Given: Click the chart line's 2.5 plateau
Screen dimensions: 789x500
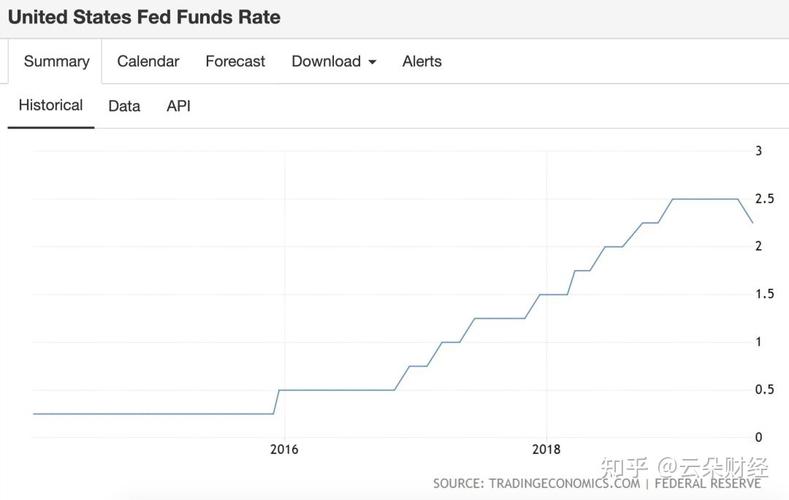Looking at the screenshot, I should tap(705, 199).
